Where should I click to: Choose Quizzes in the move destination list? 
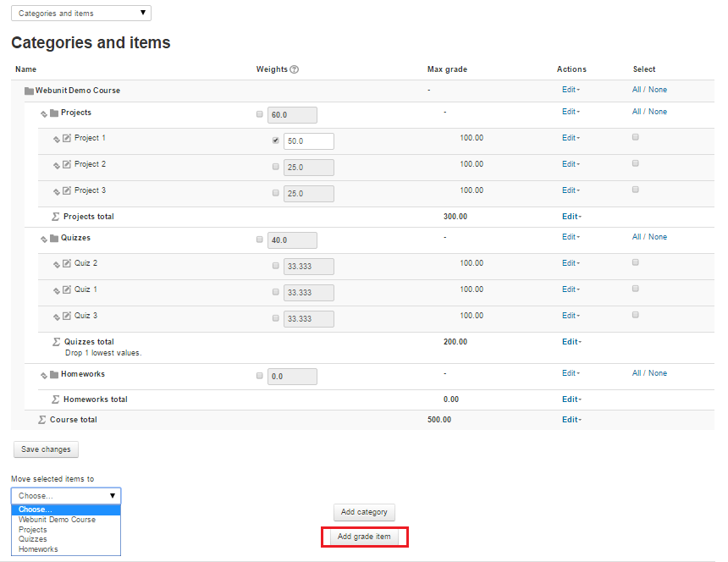(33, 539)
